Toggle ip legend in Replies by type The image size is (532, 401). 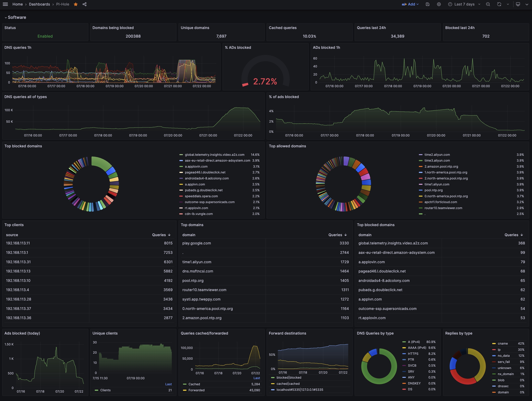coord(499,349)
